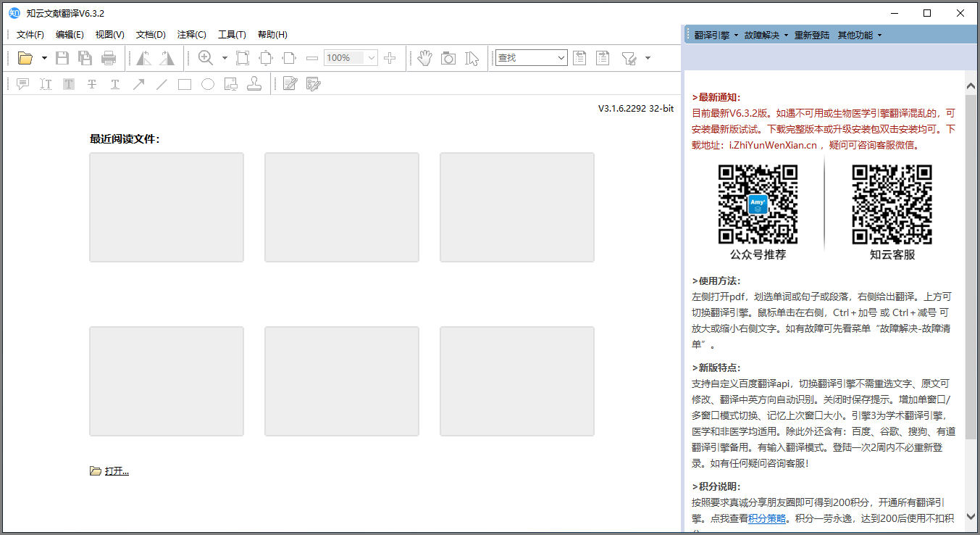Open the 注释(C) menu
This screenshot has width=980, height=535.
[x=192, y=35]
